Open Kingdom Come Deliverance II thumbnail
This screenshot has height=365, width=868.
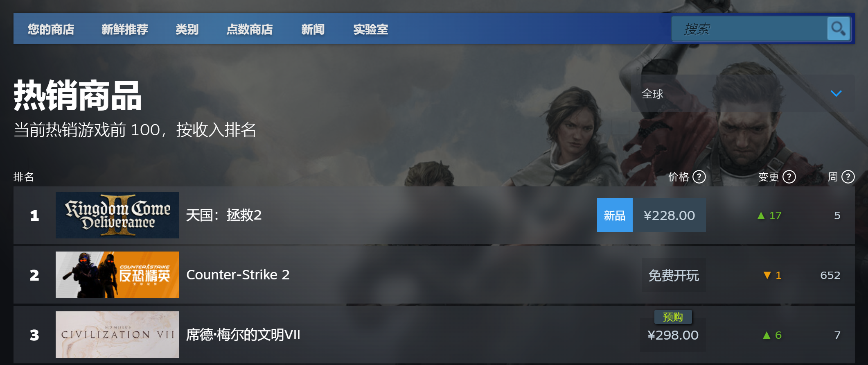click(x=117, y=215)
